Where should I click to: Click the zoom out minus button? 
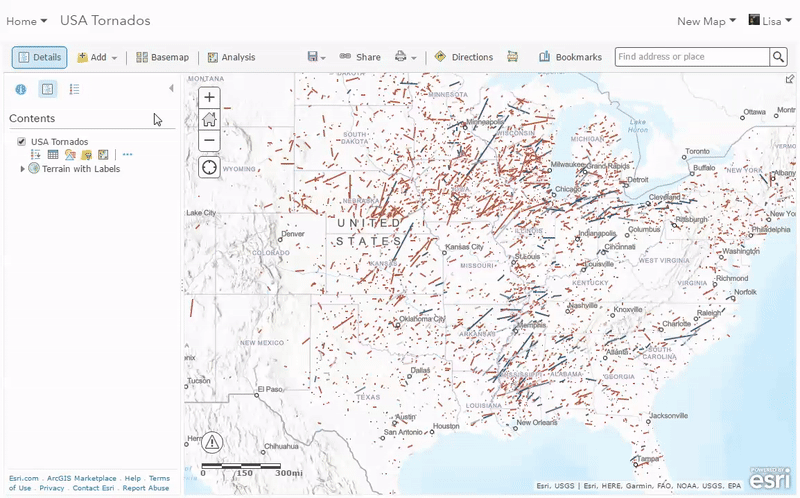[x=209, y=141]
